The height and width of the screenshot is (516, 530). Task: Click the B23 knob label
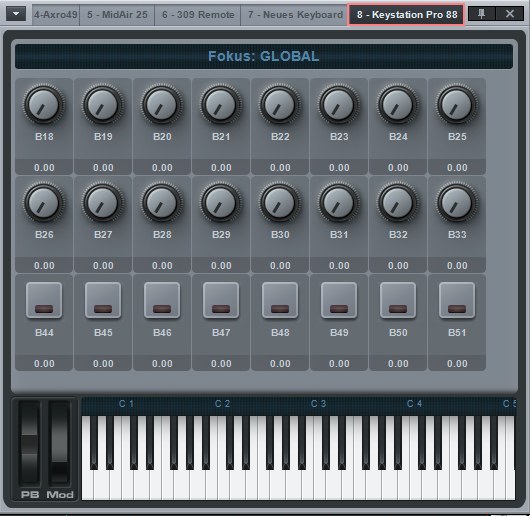[x=339, y=137]
